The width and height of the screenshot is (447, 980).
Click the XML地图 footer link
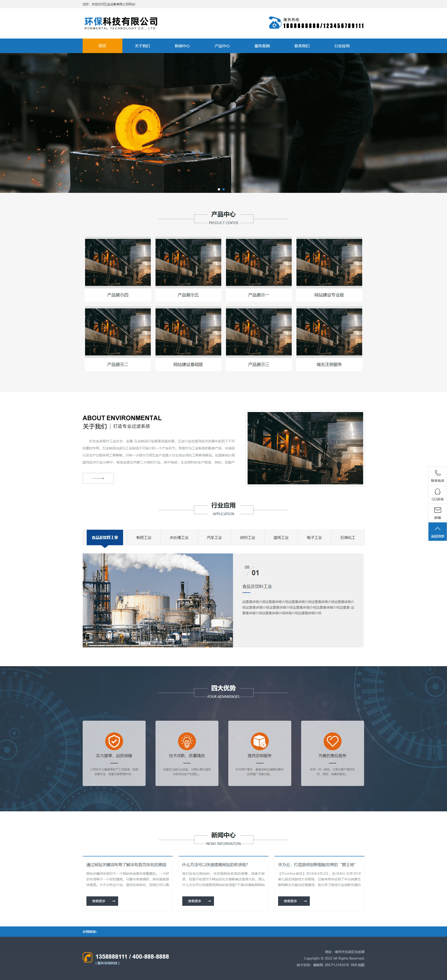coord(357,965)
